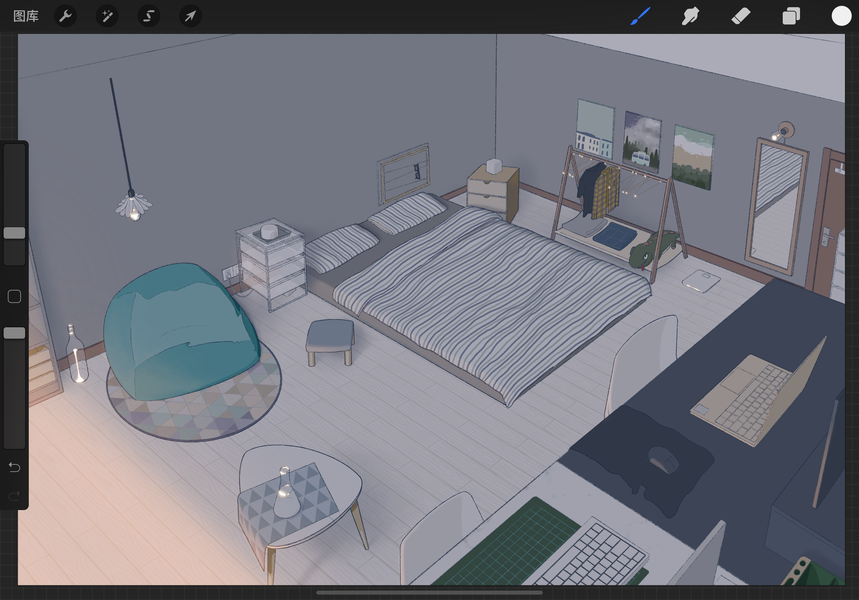Open the active color picker circle
This screenshot has height=600, width=859.
point(841,16)
